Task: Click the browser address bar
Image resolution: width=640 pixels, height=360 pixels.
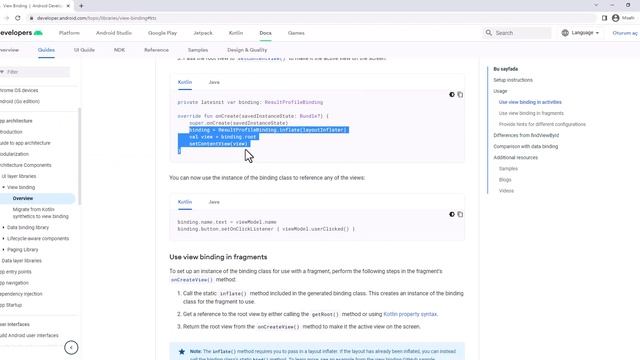Action: (310, 18)
